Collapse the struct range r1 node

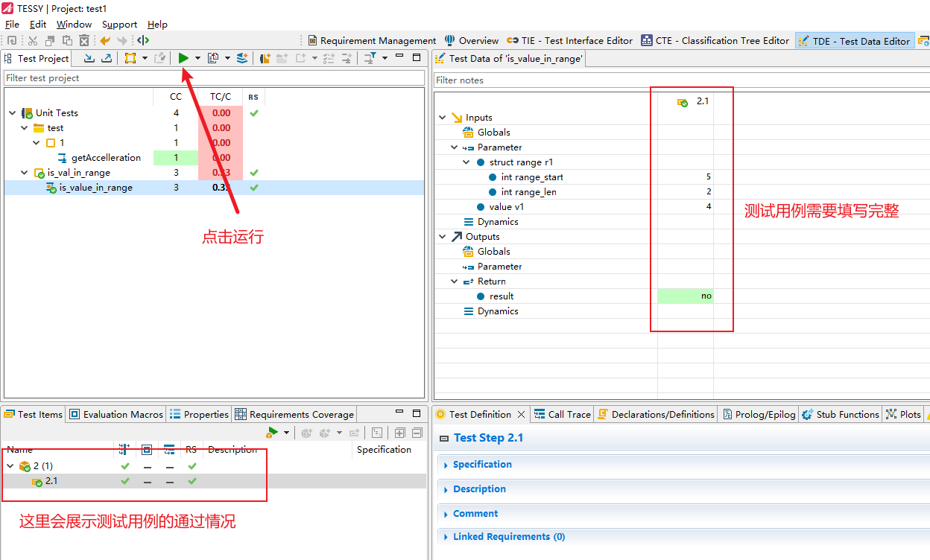pyautogui.click(x=466, y=162)
